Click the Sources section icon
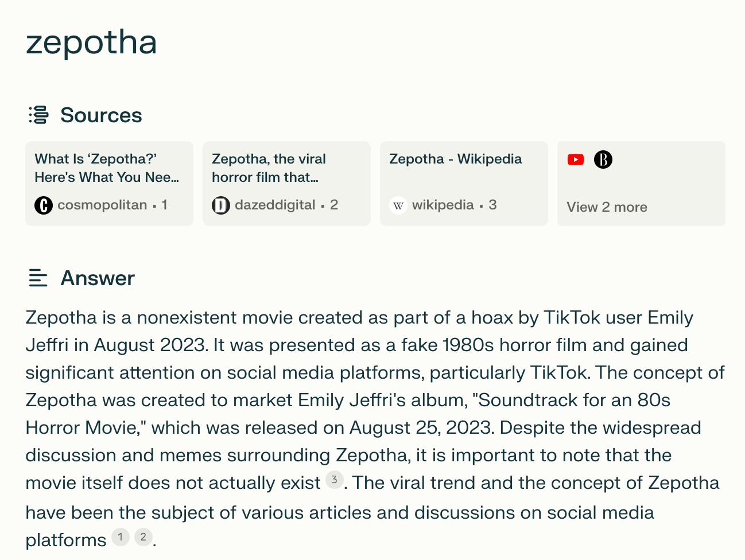The image size is (745, 560). pos(38,115)
